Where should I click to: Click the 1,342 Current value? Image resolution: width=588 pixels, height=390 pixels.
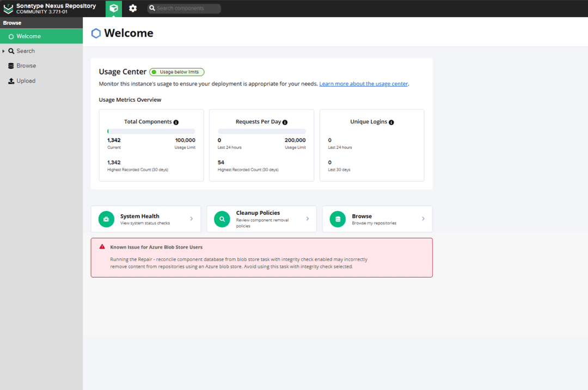114,140
